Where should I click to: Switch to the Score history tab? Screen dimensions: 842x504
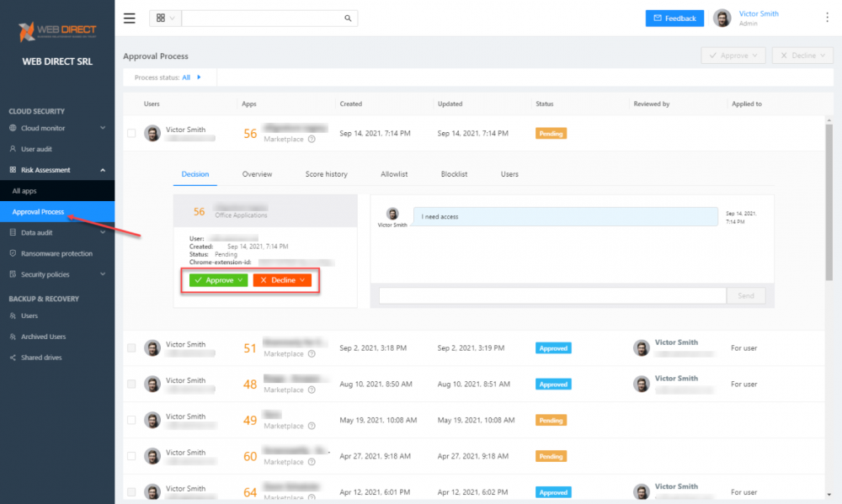pos(326,174)
